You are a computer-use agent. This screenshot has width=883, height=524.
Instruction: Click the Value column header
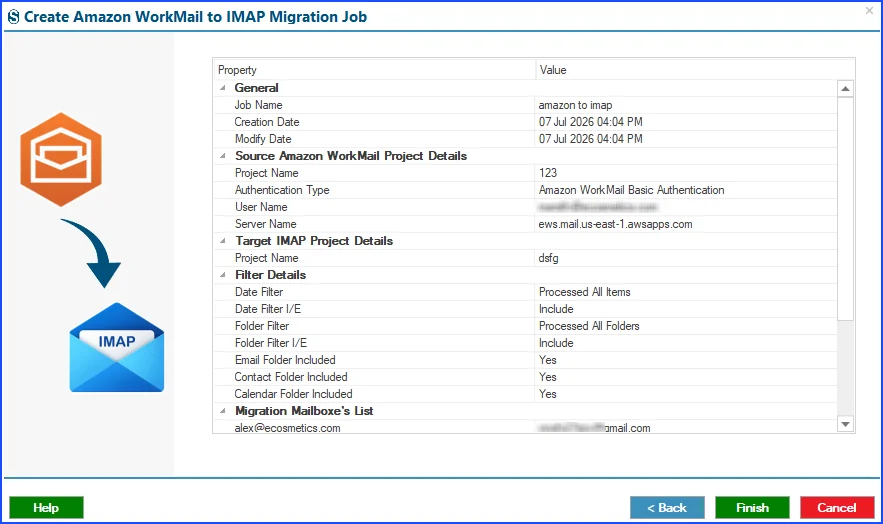click(x=694, y=70)
